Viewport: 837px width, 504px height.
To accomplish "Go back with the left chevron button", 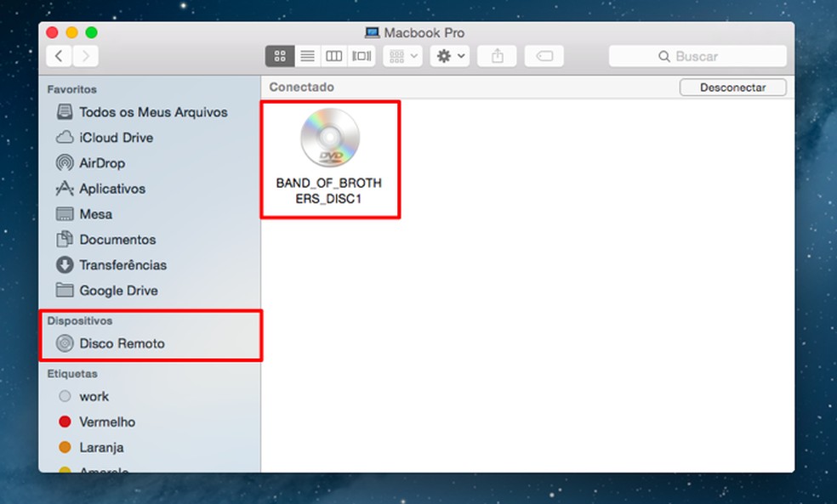I will [x=60, y=56].
